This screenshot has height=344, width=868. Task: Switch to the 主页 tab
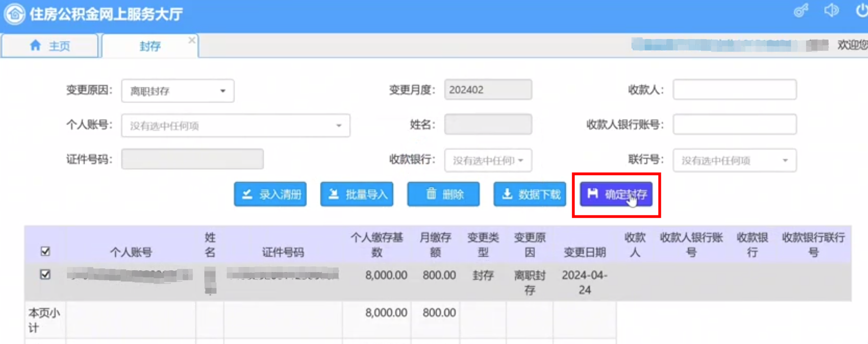[x=50, y=45]
